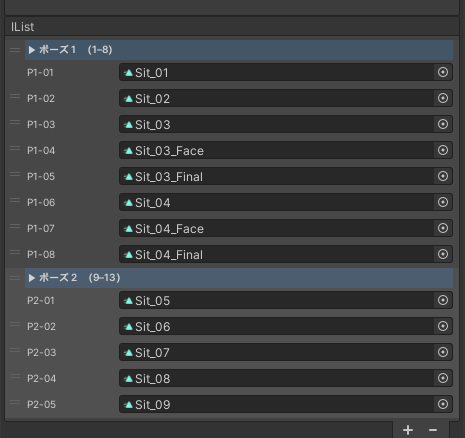Open object picker for Sit_01 field
This screenshot has height=438, width=465.
[443, 72]
